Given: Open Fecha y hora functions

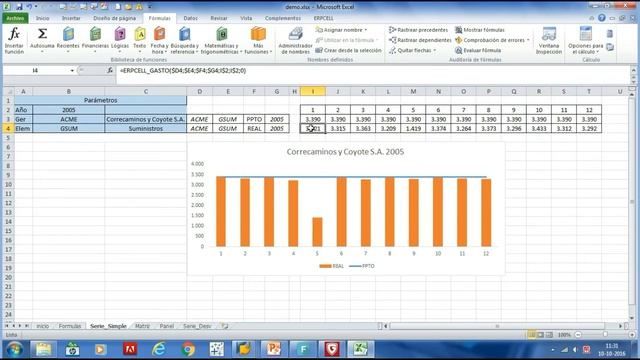Looking at the screenshot, I should pos(159,40).
